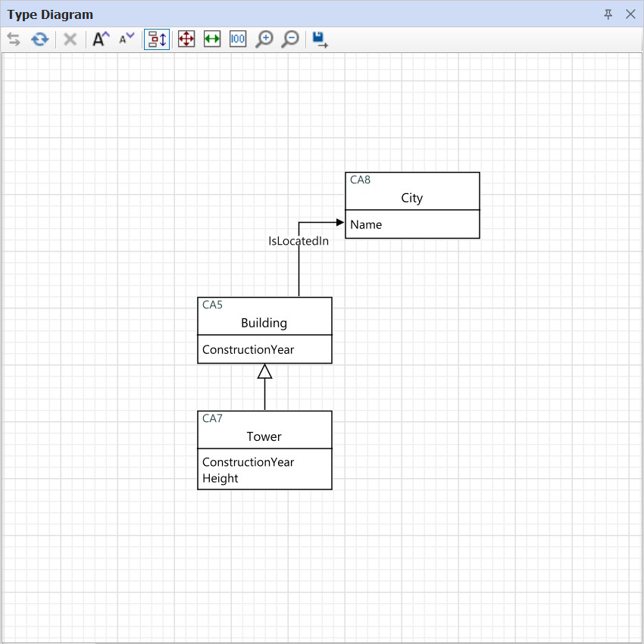The width and height of the screenshot is (644, 644).
Task: Click the swap arrows toolbar icon
Action: pyautogui.click(x=14, y=39)
